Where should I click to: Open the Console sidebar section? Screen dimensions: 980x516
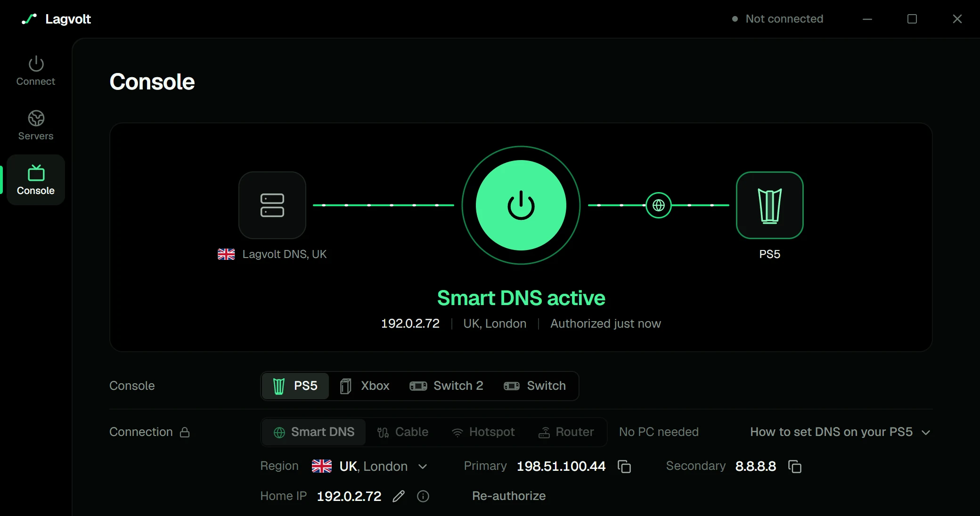click(x=36, y=180)
